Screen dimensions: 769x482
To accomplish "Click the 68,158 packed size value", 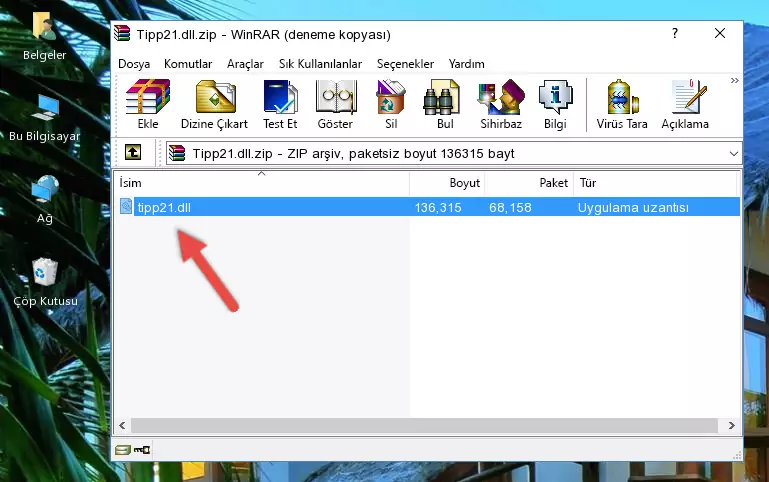I will pyautogui.click(x=510, y=207).
